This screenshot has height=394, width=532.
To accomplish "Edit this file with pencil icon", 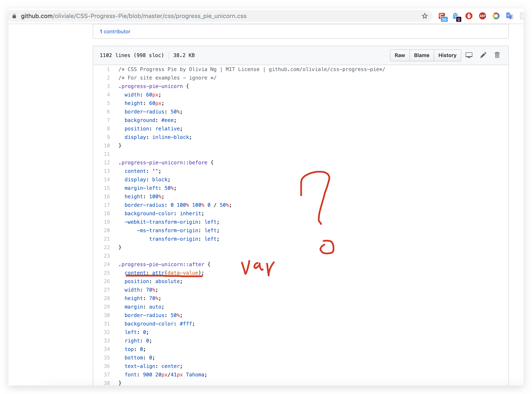I will coord(483,55).
